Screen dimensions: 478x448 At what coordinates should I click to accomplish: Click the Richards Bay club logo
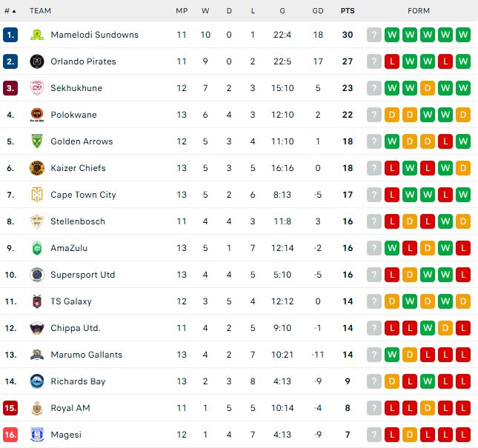point(36,381)
